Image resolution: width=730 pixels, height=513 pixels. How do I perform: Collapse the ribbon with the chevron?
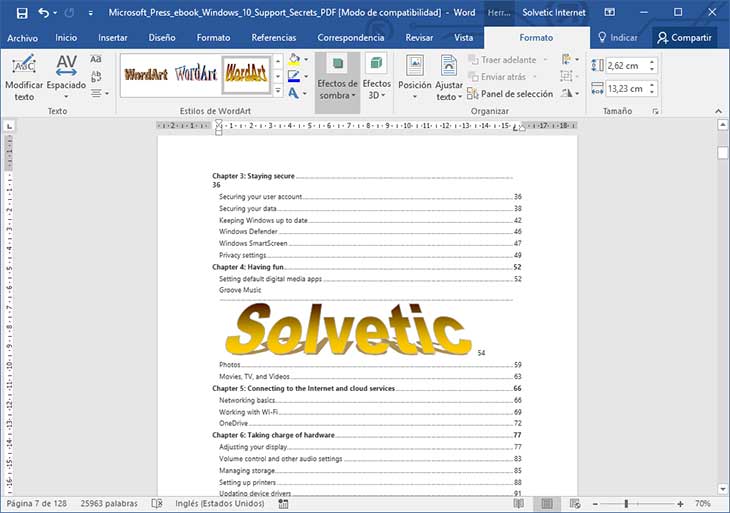718,111
